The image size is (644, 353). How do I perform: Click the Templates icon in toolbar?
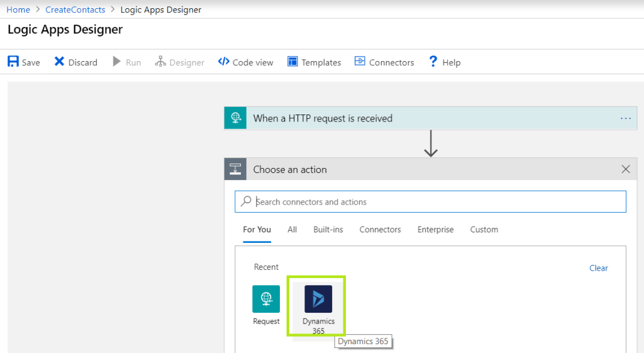[x=292, y=62]
